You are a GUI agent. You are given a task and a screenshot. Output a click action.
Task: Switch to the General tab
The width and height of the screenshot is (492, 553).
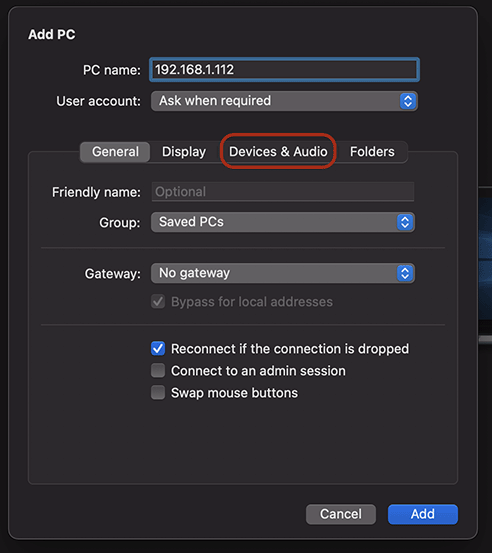click(115, 152)
